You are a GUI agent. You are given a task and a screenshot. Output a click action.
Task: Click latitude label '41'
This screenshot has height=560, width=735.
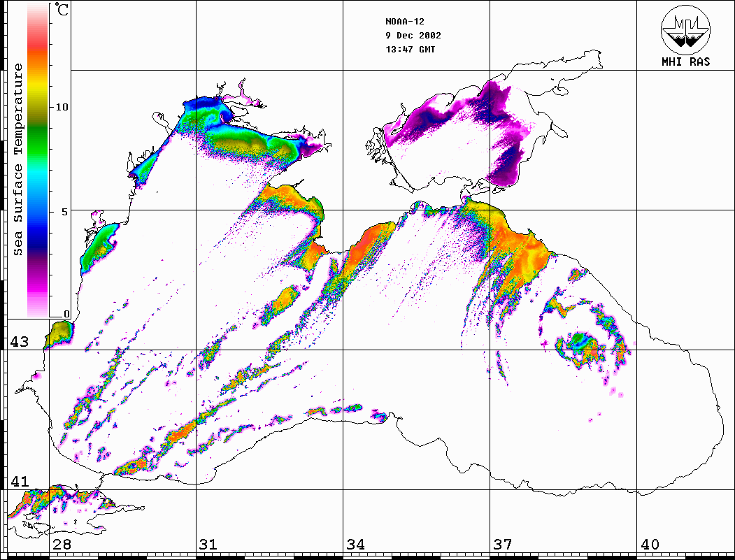click(x=20, y=482)
